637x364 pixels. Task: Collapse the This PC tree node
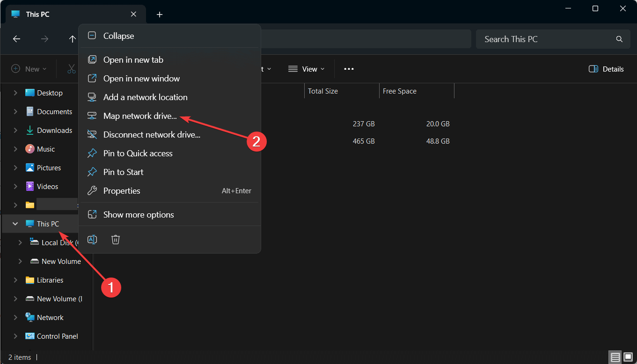pyautogui.click(x=15, y=224)
